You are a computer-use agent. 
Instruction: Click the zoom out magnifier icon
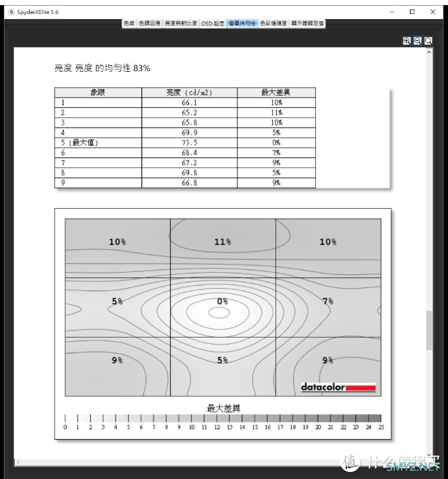click(418, 41)
